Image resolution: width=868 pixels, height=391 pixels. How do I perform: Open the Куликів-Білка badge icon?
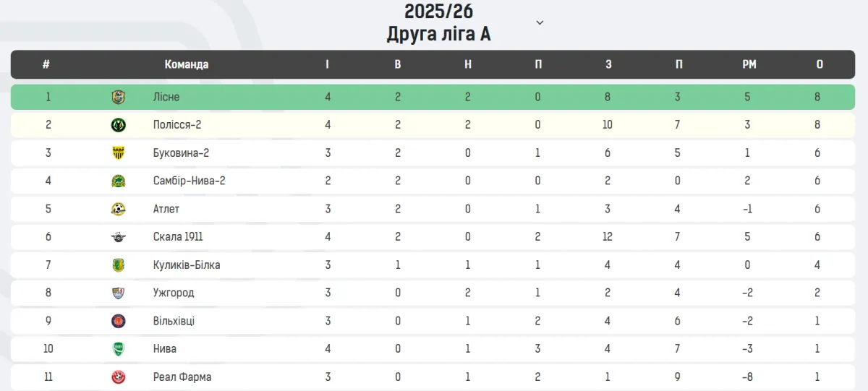coord(118,265)
